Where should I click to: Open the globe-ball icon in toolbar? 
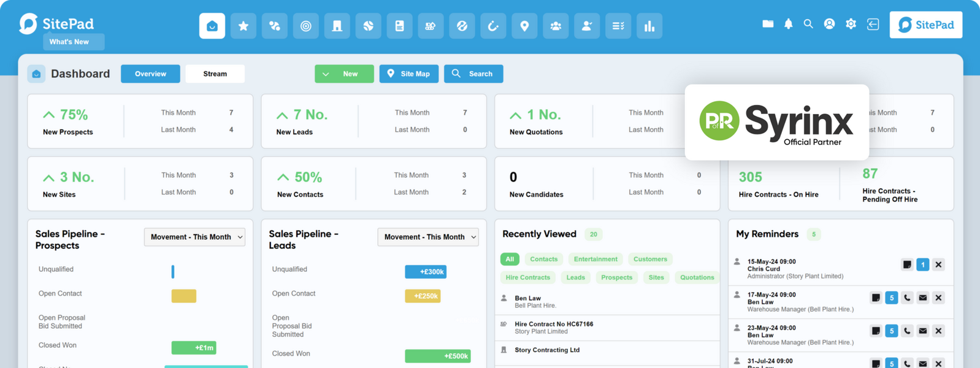368,26
